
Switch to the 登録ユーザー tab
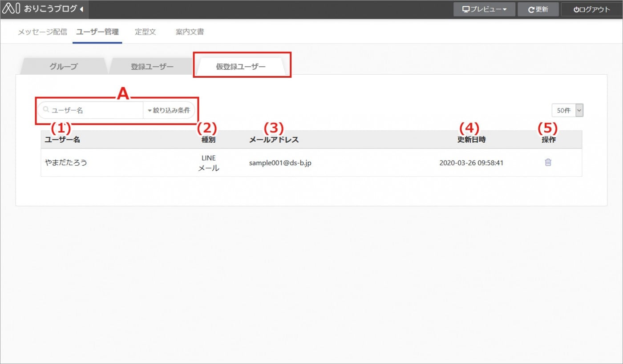pyautogui.click(x=152, y=66)
